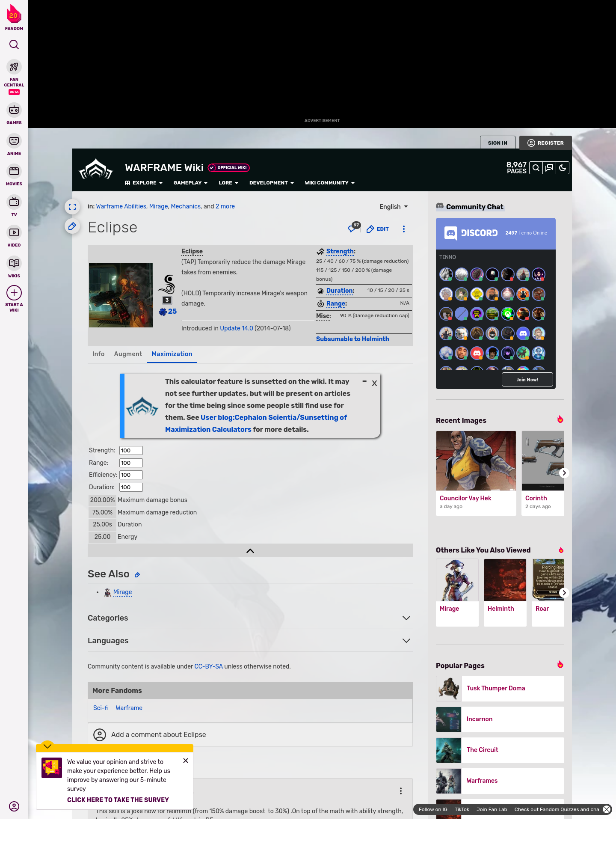This screenshot has width=616, height=856.
Task: Collapse the survey popup chevron tab
Action: (x=47, y=746)
